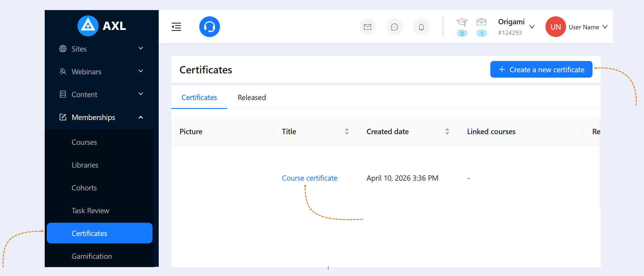Switch to the Released tab
This screenshot has height=276, width=644.
coord(252,97)
